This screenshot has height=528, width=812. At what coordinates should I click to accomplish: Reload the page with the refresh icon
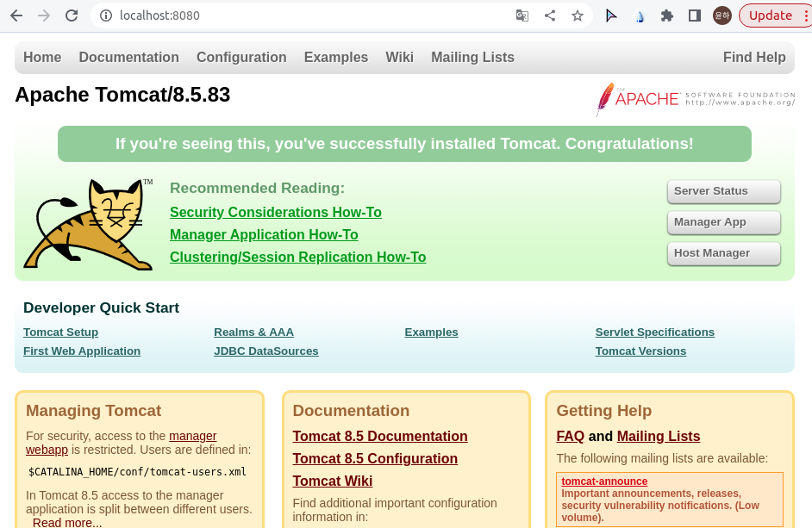[x=72, y=16]
